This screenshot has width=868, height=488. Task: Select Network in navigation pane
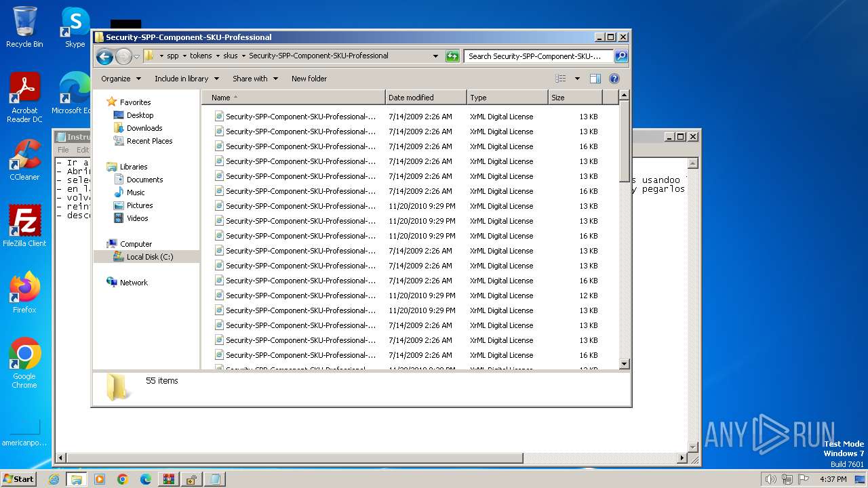[134, 283]
